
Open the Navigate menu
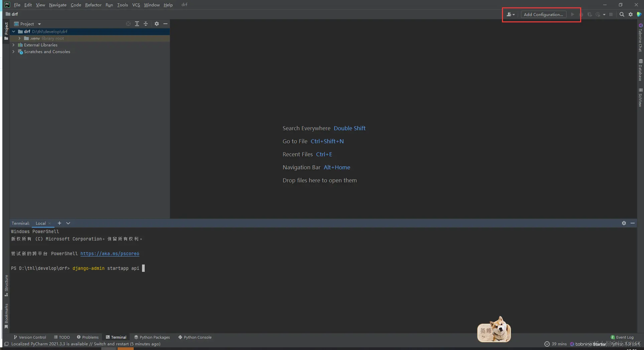(58, 5)
